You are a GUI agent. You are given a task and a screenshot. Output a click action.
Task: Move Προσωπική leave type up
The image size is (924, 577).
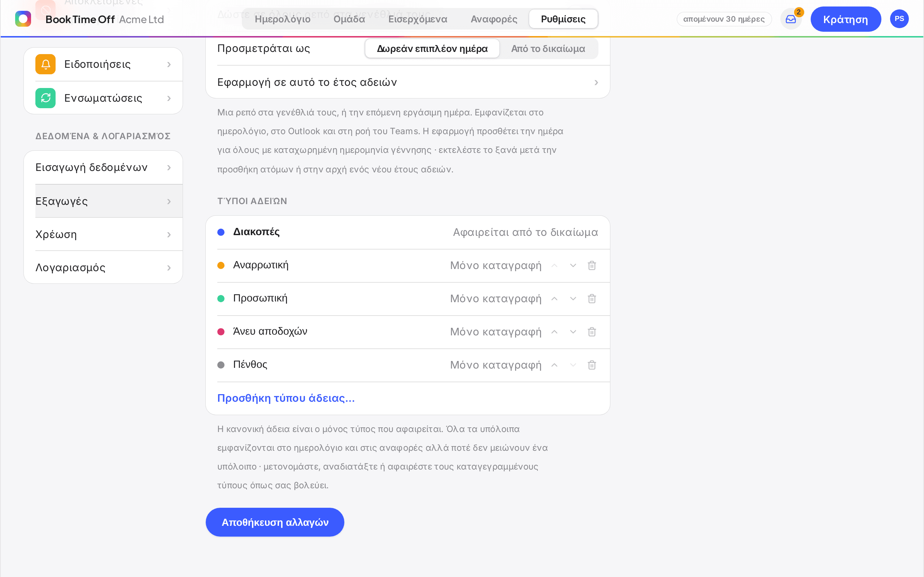point(554,299)
